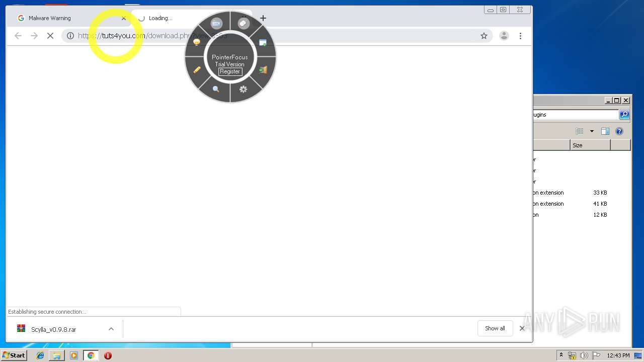644x362 pixels.
Task: Click the window icon in PointerFocus wheel
Action: point(263,43)
